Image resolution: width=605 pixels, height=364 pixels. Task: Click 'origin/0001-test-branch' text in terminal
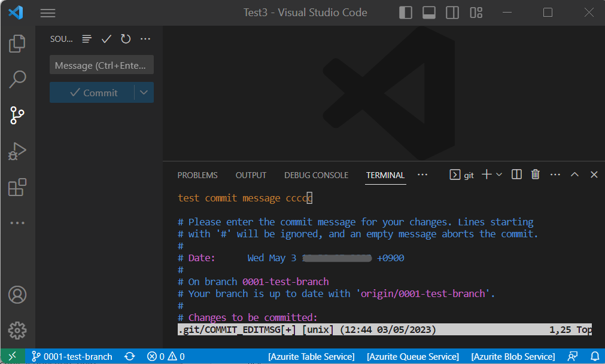click(x=423, y=293)
